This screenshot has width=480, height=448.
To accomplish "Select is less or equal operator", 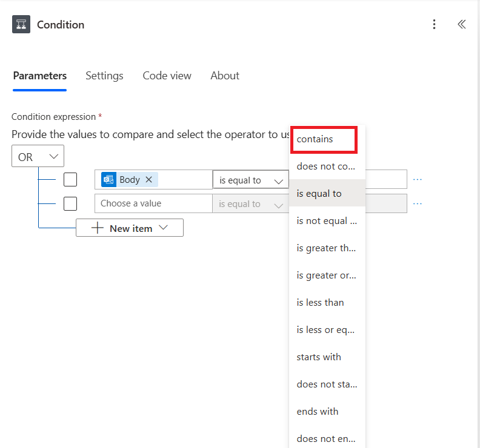I will click(327, 329).
